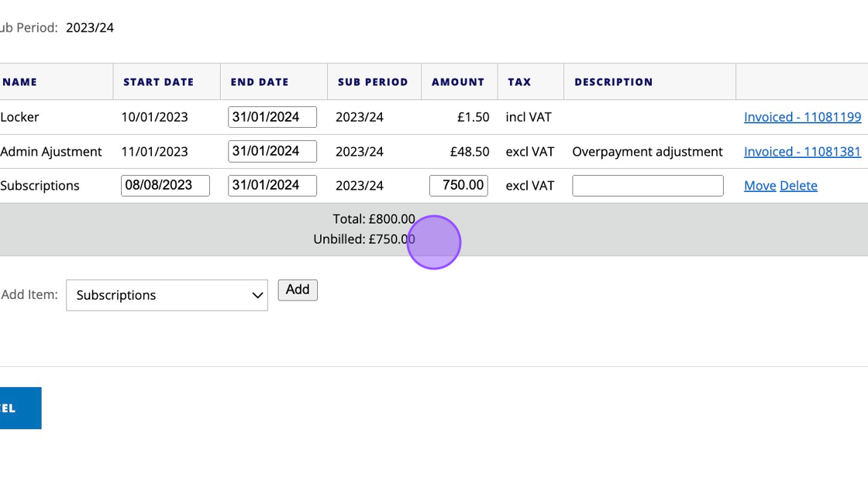Click the Subscriptions start date field
The image size is (868, 484).
[x=165, y=186]
